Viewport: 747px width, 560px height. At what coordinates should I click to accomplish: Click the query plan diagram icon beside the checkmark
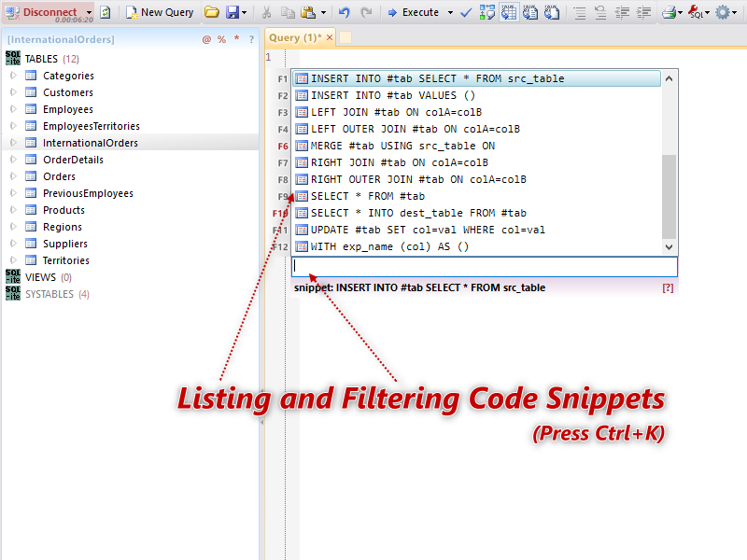[x=486, y=12]
